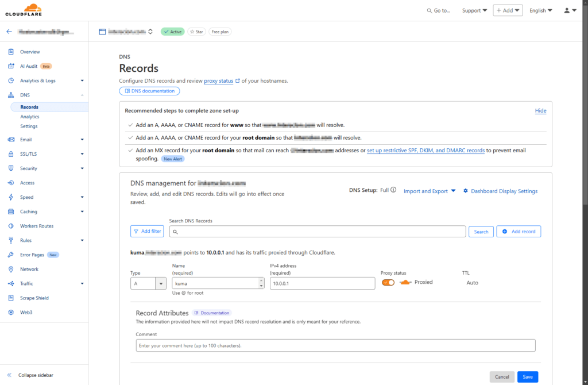
Task: Click the Name field stepper arrows
Action: tap(261, 283)
